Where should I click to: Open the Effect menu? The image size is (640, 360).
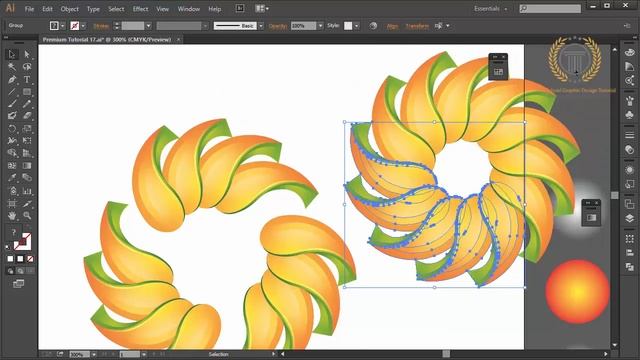point(140,9)
